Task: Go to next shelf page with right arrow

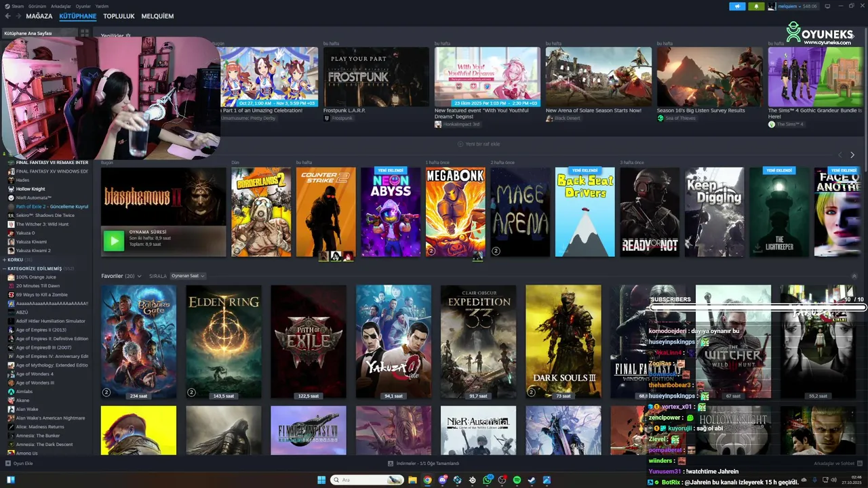Action: coord(852,155)
